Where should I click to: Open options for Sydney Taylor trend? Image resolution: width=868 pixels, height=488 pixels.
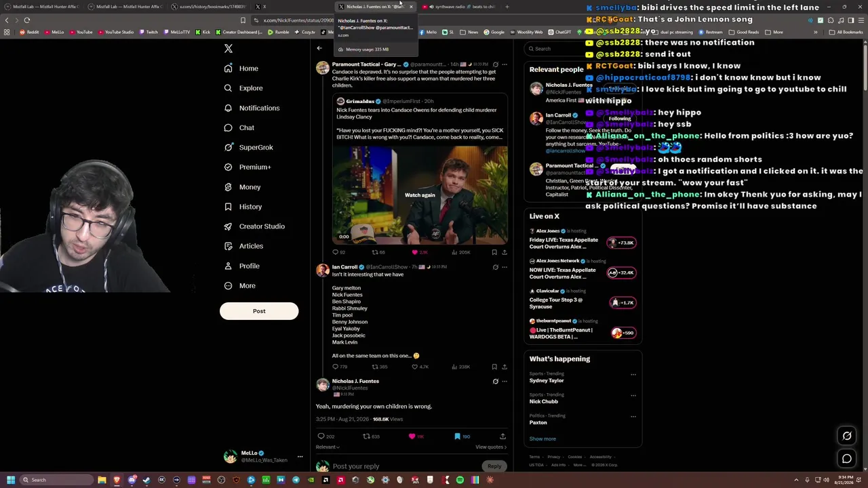tap(633, 374)
